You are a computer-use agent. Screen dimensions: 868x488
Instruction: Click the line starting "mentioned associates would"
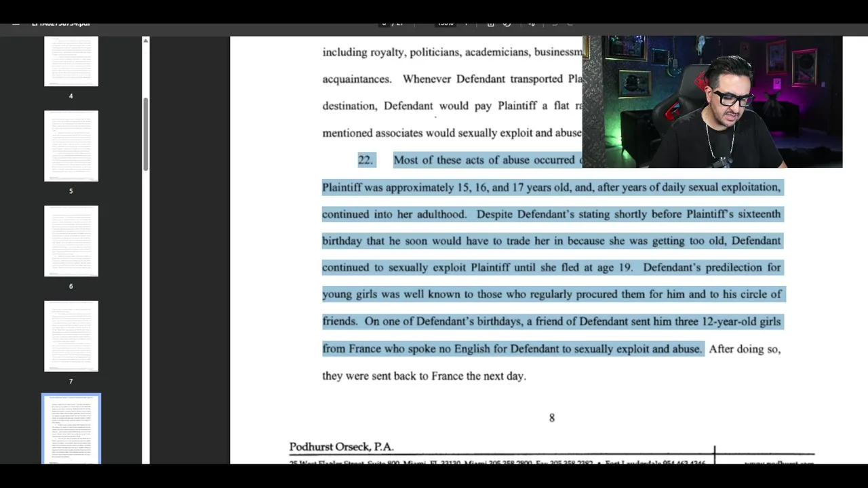pos(452,133)
